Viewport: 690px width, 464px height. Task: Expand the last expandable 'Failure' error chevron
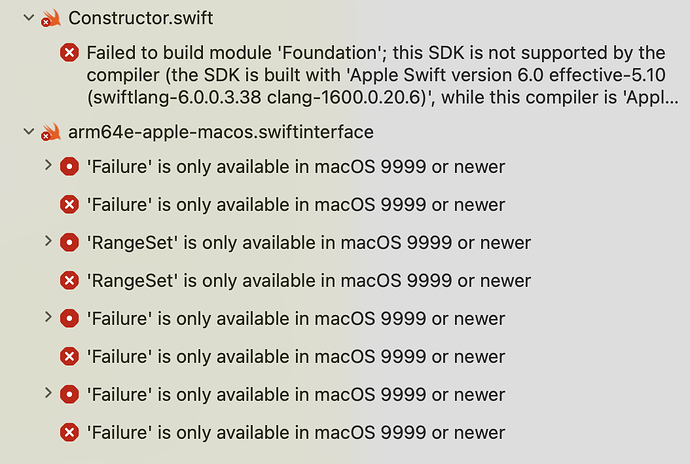pos(48,394)
